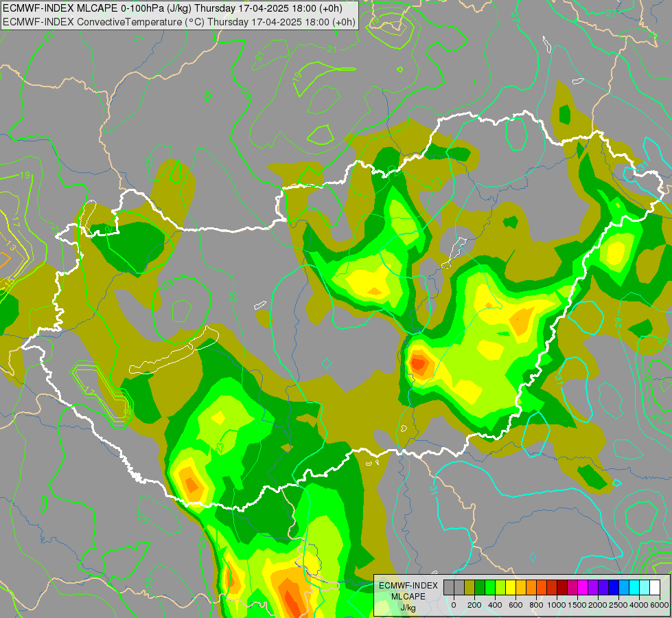Click the legend scale value 800
The width and height of the screenshot is (672, 618).
point(537,605)
